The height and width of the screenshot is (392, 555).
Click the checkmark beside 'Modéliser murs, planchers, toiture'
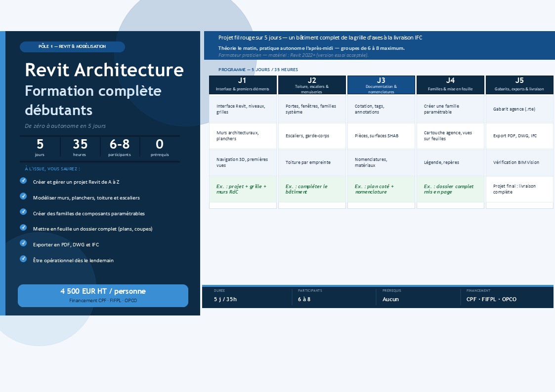tap(23, 196)
